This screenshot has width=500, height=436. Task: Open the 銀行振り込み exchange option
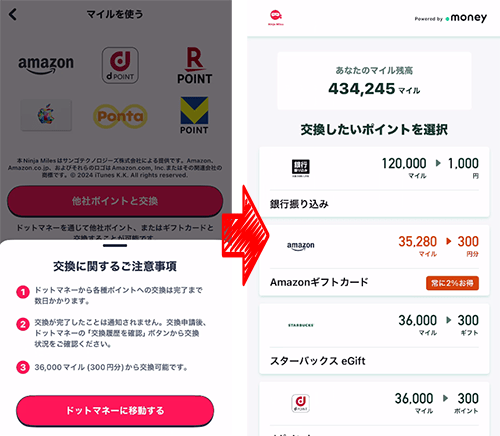tap(374, 182)
